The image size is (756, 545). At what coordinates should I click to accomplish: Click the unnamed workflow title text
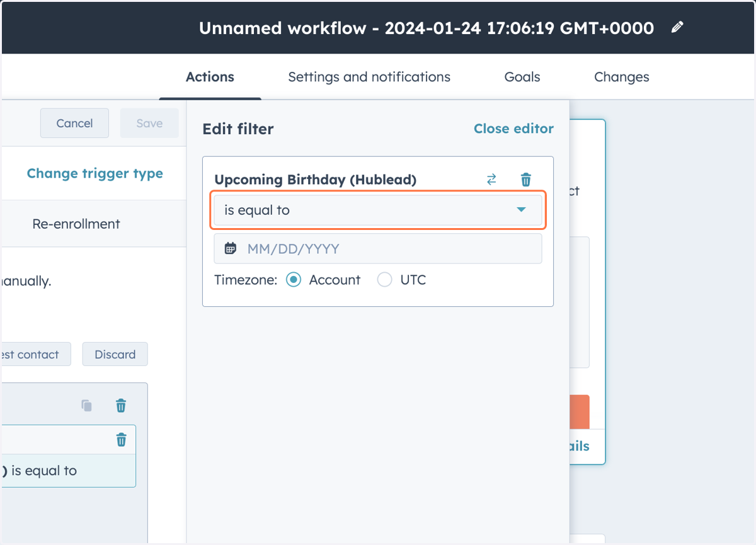coord(427,28)
